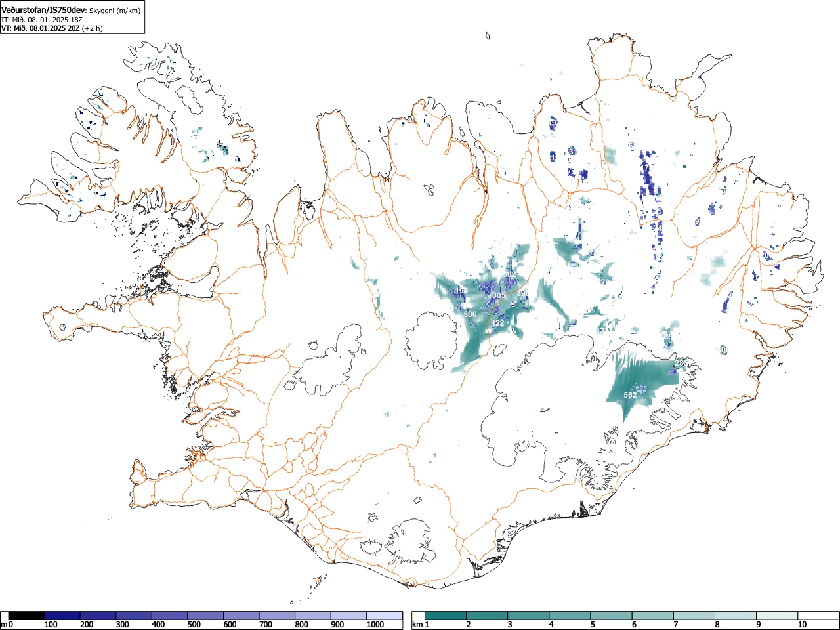The image size is (840, 630).
Task: Click the '100' tick label on metre legend
Action: tap(51, 625)
